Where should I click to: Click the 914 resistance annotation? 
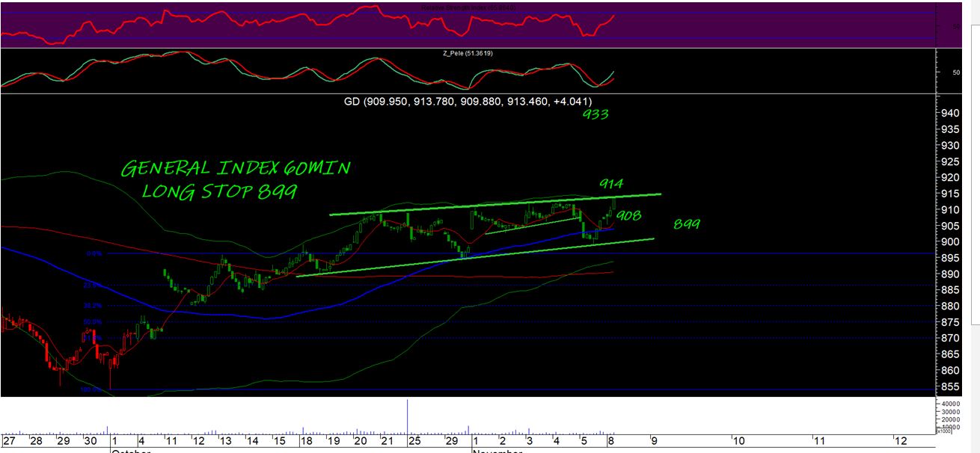611,184
